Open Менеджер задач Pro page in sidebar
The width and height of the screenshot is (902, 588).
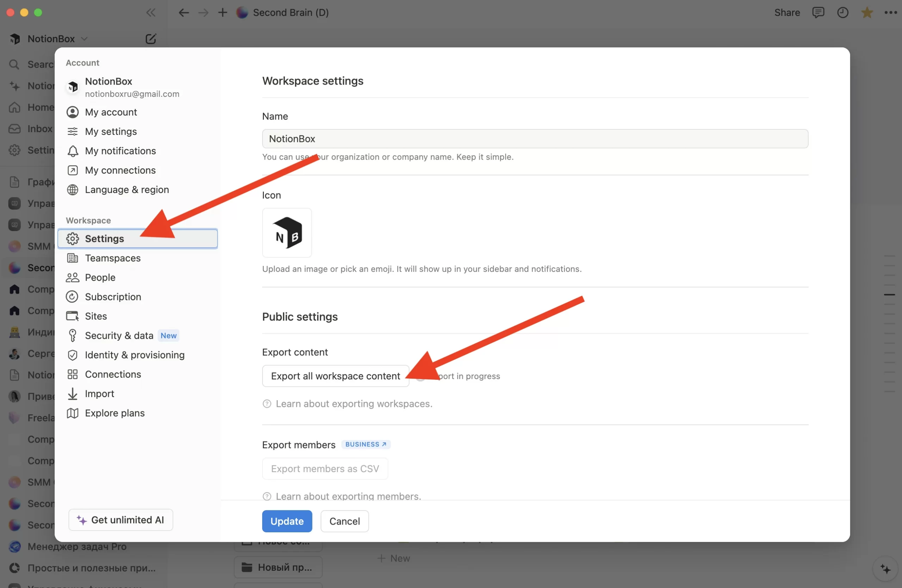tap(77, 546)
